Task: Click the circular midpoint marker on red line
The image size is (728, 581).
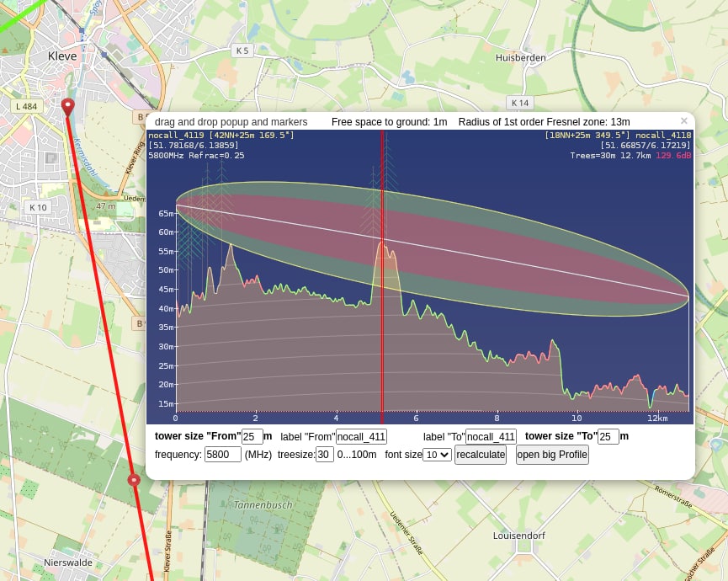Action: 134,480
